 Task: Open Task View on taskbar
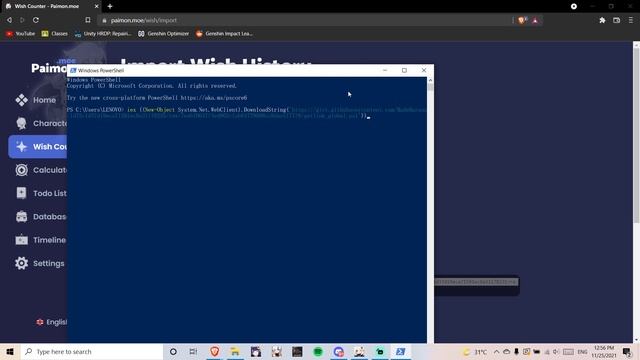(x=193, y=351)
